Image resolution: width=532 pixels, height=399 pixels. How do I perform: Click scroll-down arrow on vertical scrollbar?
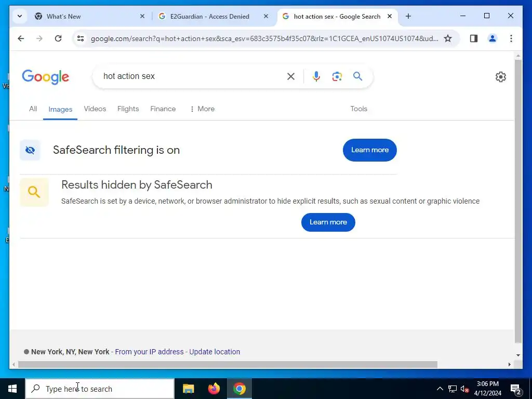point(518,355)
